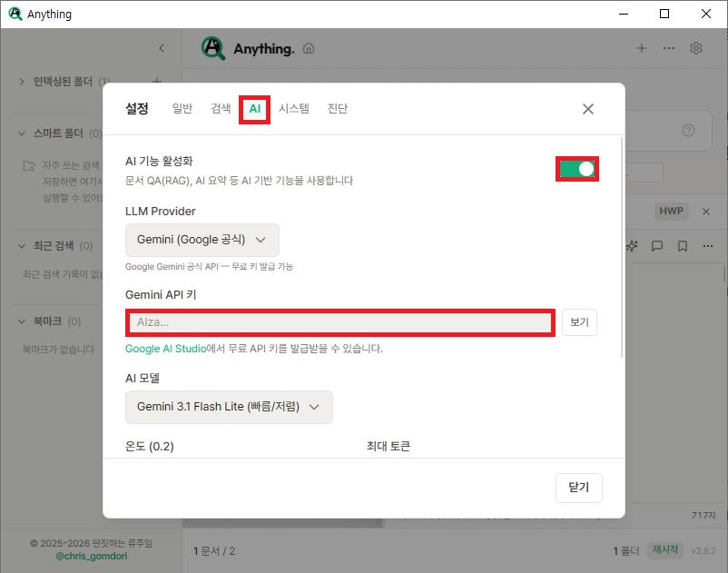This screenshot has width=728, height=573.
Task: Click the Anything app icon in title bar
Action: tap(15, 14)
